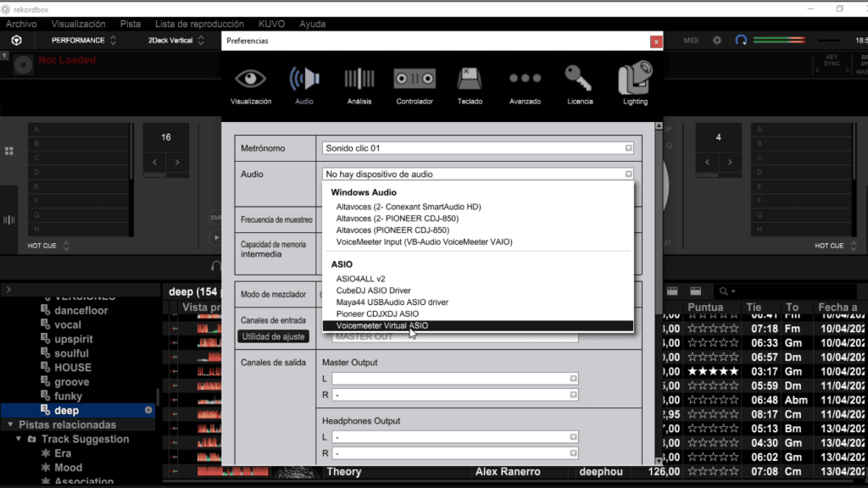
Task: Click the Puntua column header
Action: tap(705, 307)
